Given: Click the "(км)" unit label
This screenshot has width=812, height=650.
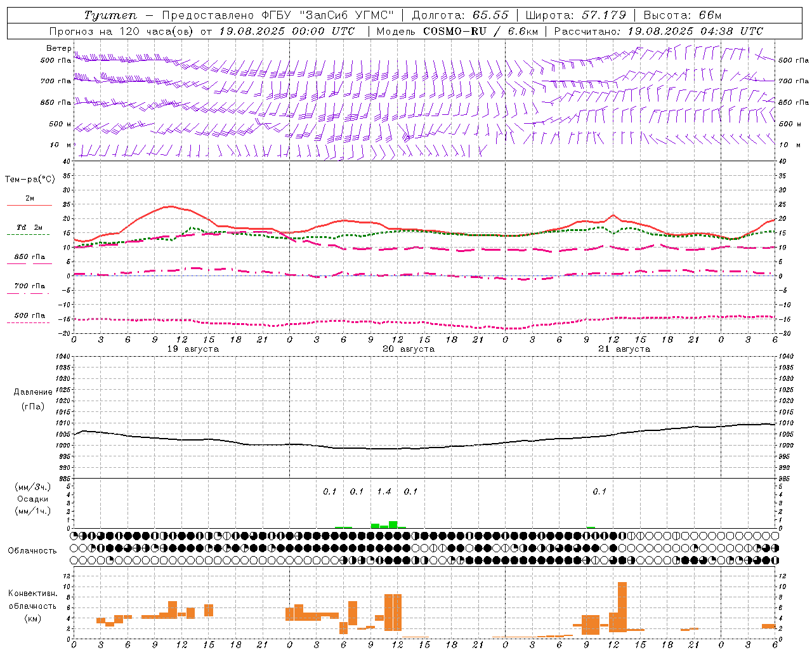Looking at the screenshot, I should click(33, 618).
